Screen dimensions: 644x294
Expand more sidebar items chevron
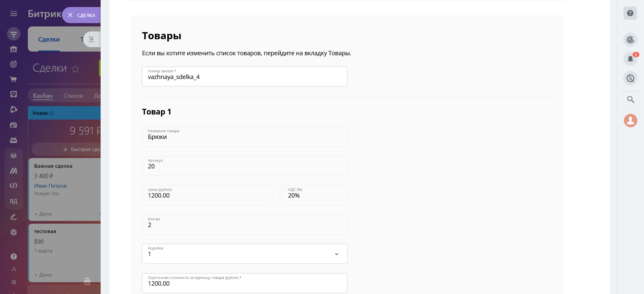click(x=13, y=232)
